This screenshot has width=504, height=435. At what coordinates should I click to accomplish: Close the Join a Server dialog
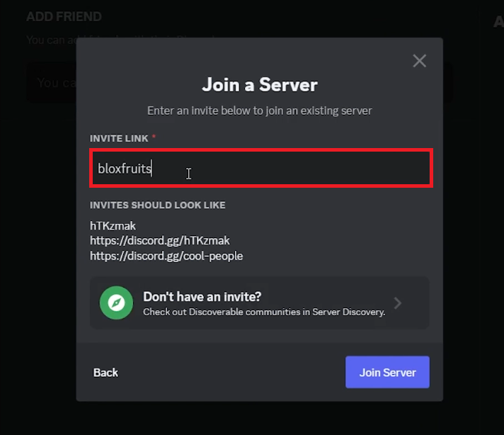coord(420,61)
